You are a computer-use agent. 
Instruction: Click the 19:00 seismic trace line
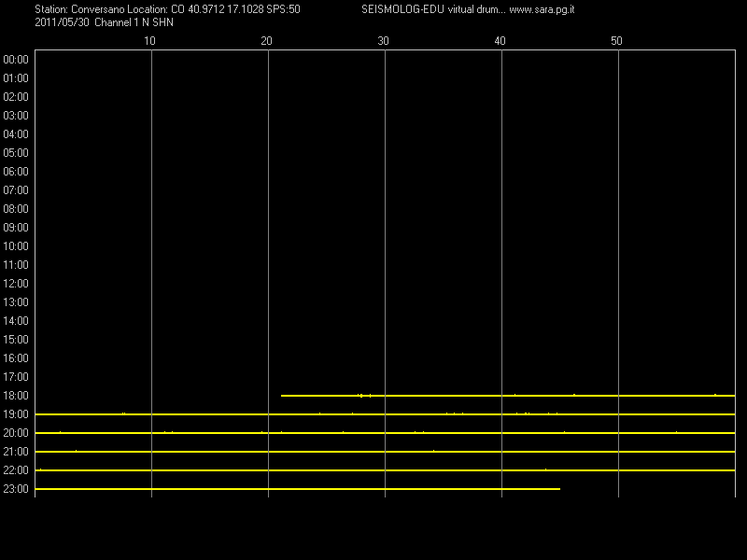pyautogui.click(x=385, y=414)
